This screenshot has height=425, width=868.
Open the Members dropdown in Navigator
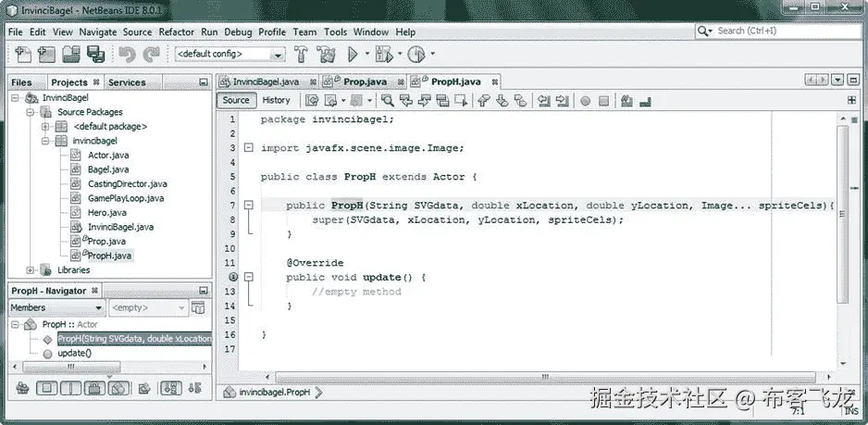click(x=57, y=307)
